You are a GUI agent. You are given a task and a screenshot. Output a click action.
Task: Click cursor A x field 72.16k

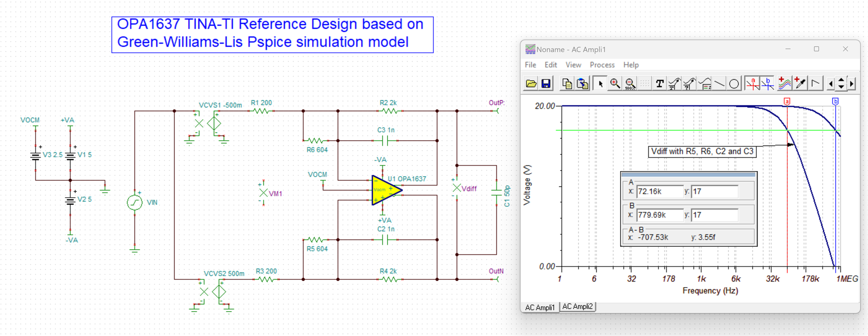[x=659, y=191]
